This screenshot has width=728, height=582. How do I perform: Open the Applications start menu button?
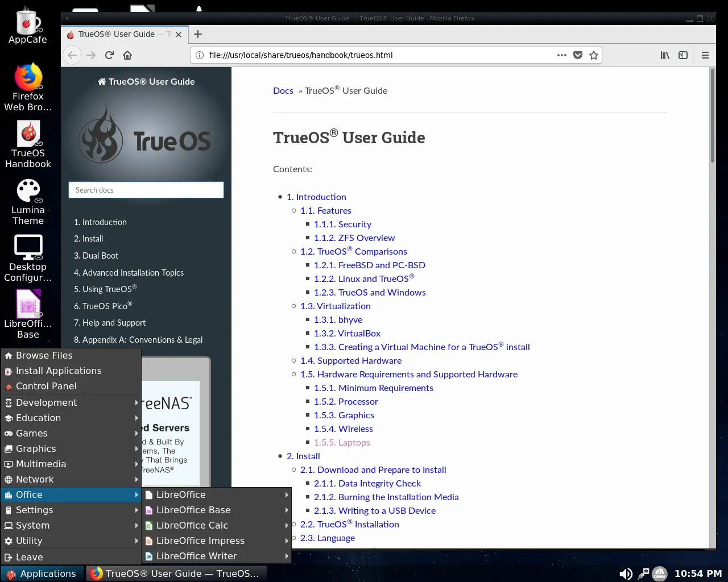pos(42,573)
